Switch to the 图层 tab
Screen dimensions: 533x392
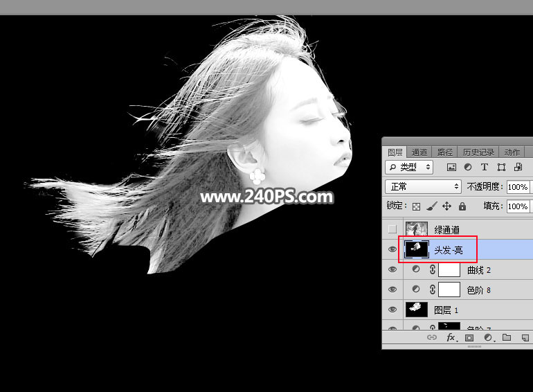click(395, 152)
